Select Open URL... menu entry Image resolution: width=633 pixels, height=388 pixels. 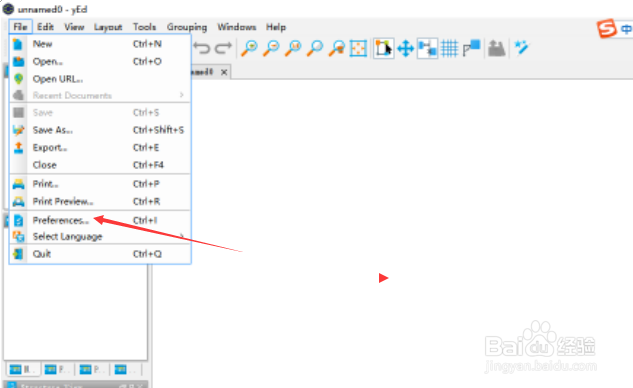coord(100,79)
